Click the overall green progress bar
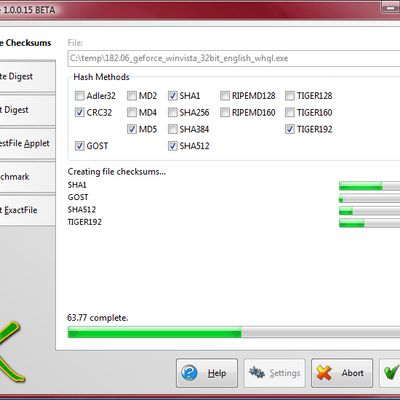 tap(233, 332)
